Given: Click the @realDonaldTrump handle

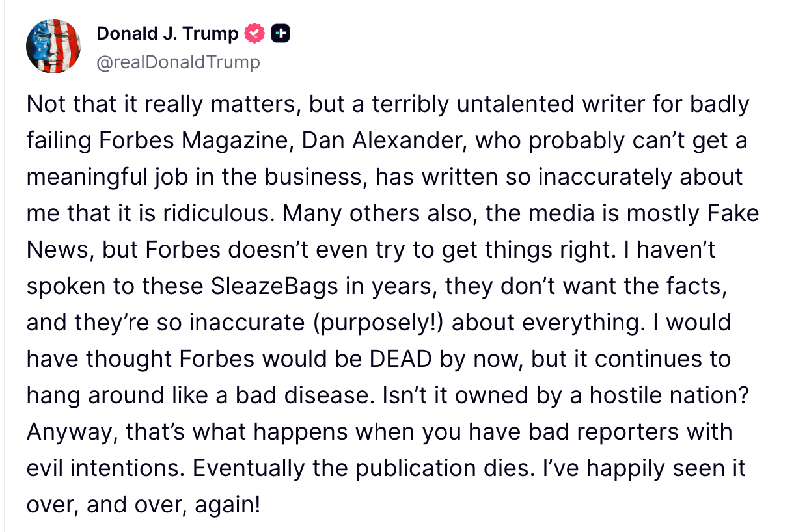Looking at the screenshot, I should [178, 62].
